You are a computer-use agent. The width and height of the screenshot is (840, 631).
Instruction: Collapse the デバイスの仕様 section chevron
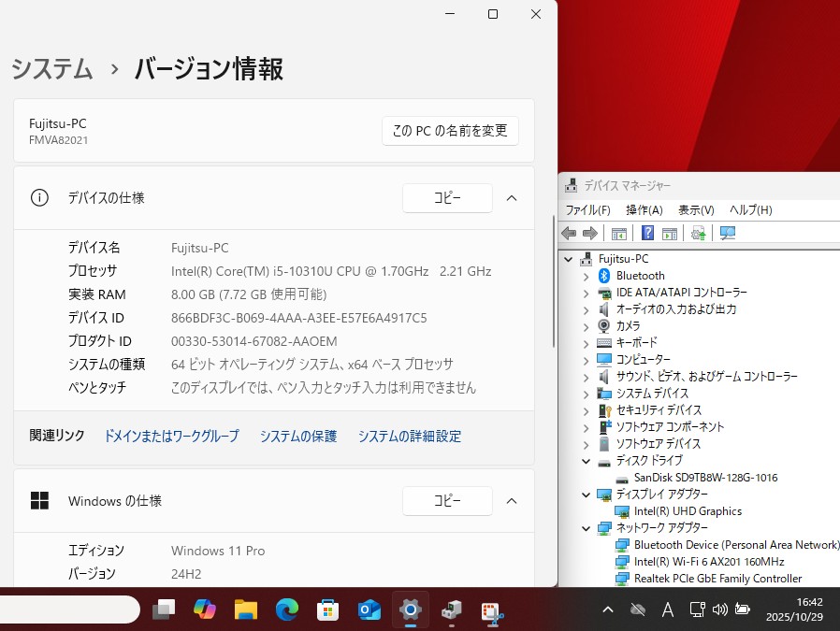click(x=512, y=198)
